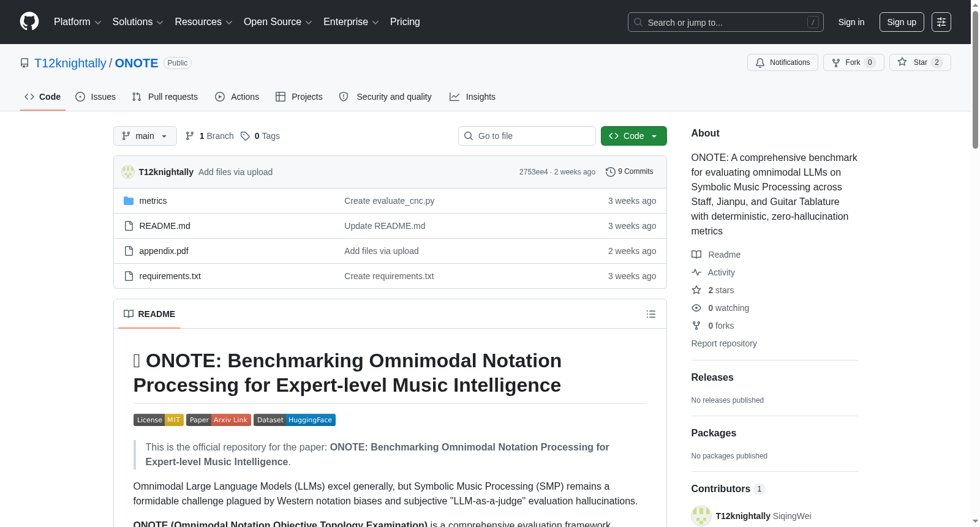This screenshot has height=527, width=980.
Task: Expand the Enterprise menu
Action: coord(351,22)
